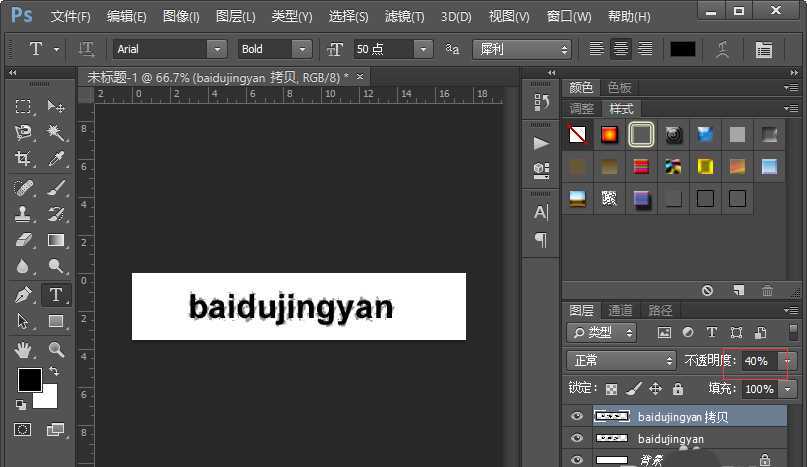Toggle lock transparent pixels for layer

point(611,389)
